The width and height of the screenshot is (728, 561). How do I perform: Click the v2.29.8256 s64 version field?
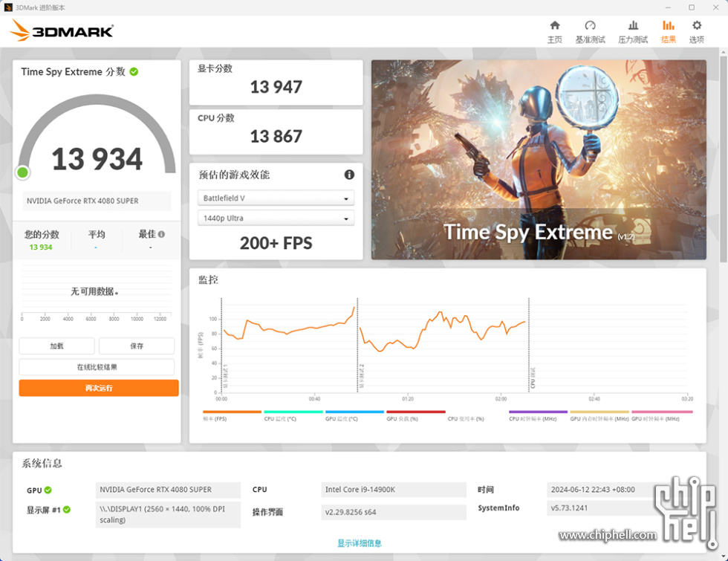click(394, 512)
